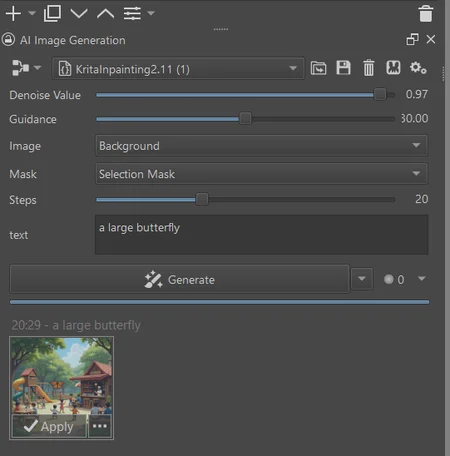Open the KritaInpainting2.11 (1) workflow dropdown
This screenshot has height=456, width=450.
178,69
